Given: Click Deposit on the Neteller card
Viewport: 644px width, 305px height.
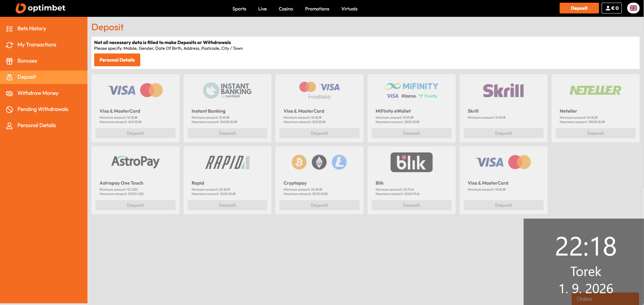Looking at the screenshot, I should (596, 133).
